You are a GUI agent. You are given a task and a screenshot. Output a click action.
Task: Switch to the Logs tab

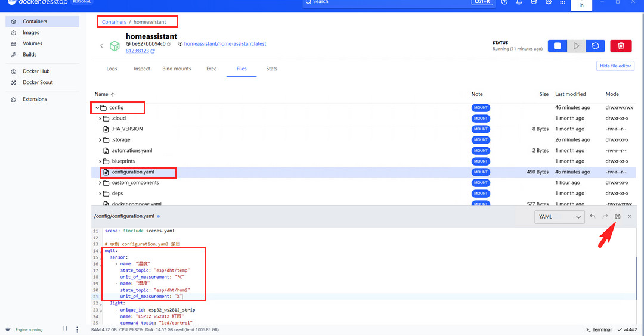(112, 69)
